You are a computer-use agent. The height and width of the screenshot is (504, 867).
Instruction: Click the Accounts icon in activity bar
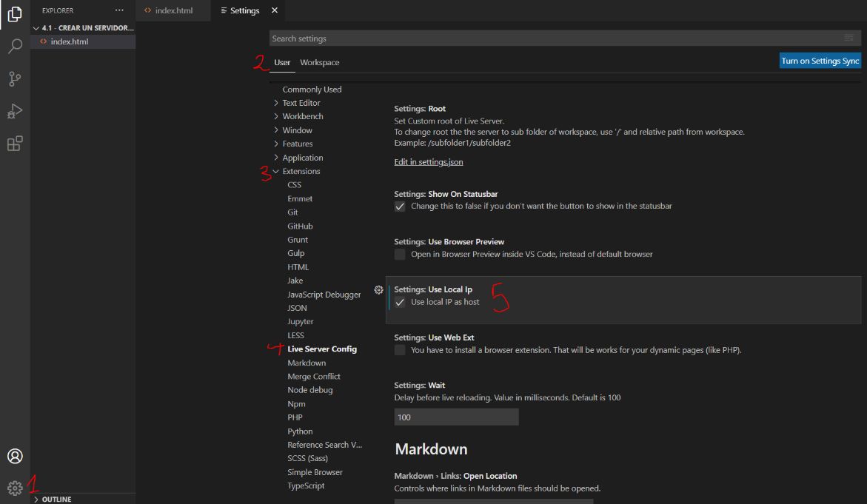(15, 456)
